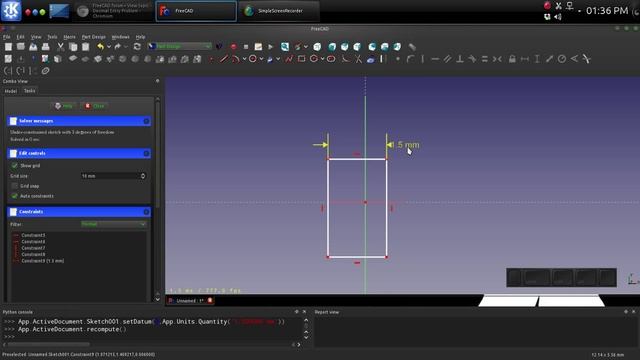Apply the perpendicular constraint

pos(460,59)
